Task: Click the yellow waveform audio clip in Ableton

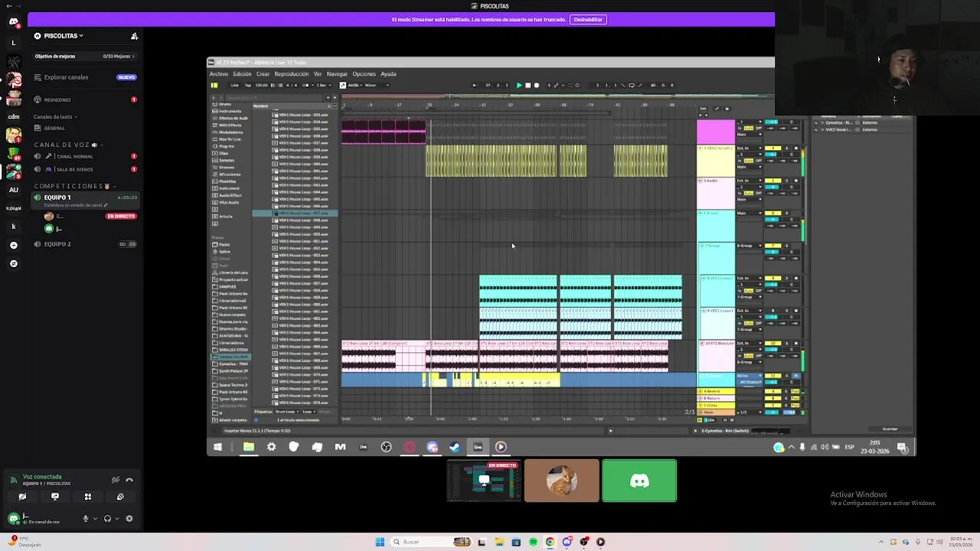Action: [x=491, y=161]
